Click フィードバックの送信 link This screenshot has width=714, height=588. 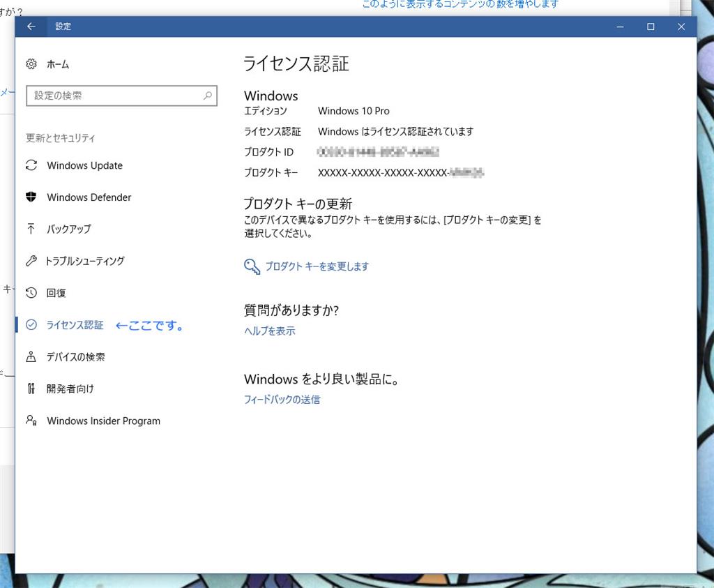click(282, 400)
